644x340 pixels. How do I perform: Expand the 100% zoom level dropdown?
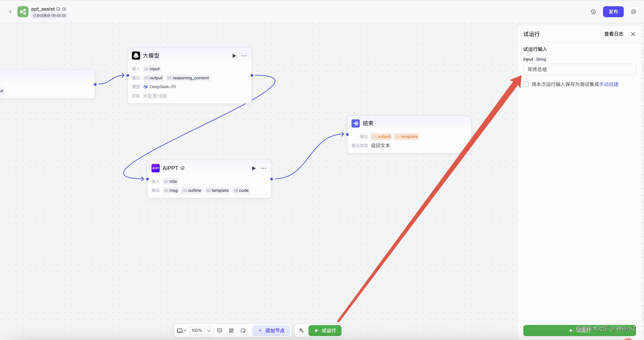click(x=201, y=331)
